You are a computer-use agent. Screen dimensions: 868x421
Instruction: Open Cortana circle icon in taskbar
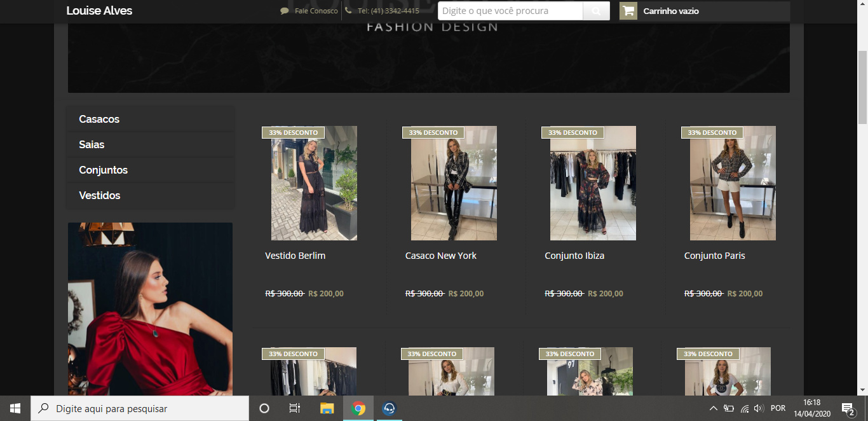[264, 408]
